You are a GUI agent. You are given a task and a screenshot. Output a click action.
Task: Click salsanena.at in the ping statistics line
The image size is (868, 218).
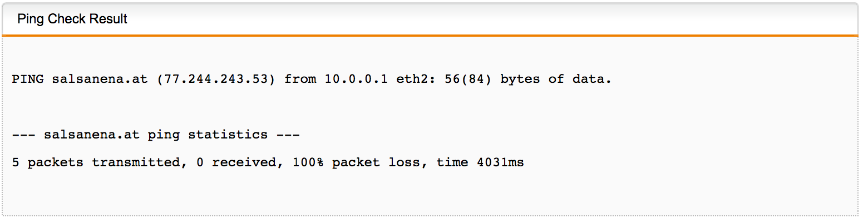92,135
